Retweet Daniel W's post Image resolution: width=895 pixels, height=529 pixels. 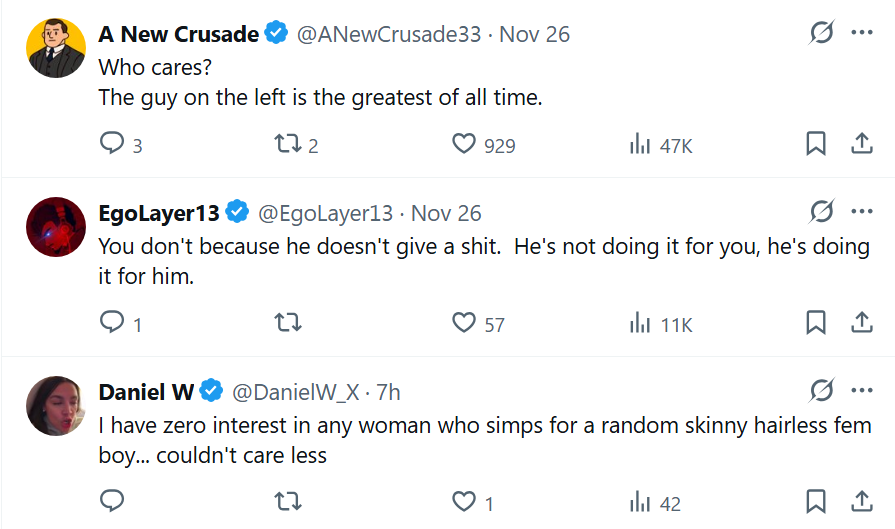(x=288, y=502)
